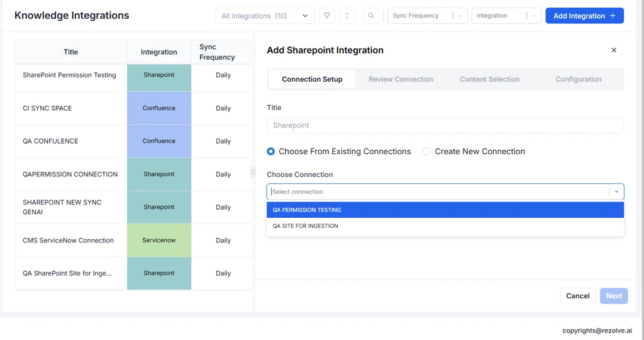Select the CMS ServiceNow Connection row
644x340 pixels.
[x=69, y=241]
